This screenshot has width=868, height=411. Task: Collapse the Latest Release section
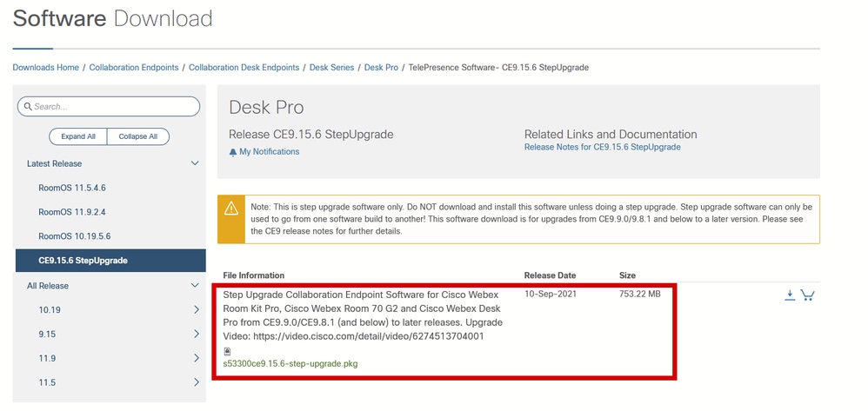pyautogui.click(x=195, y=163)
